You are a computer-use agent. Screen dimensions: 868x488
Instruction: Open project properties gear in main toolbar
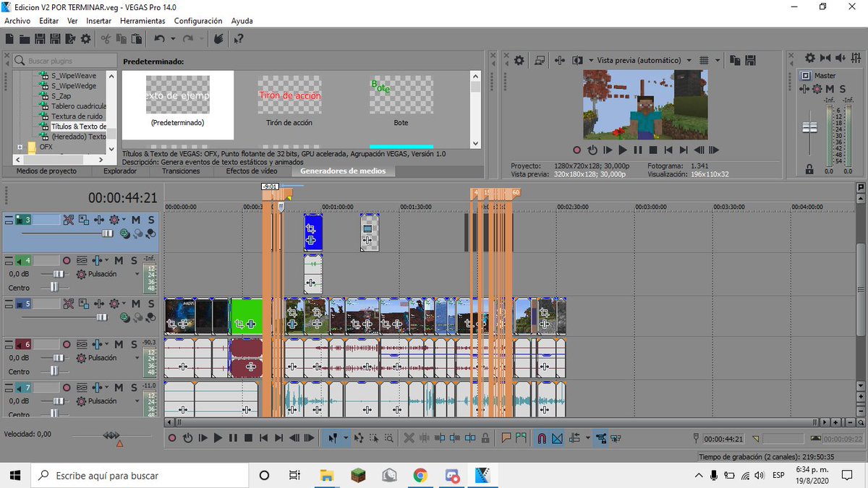click(86, 39)
